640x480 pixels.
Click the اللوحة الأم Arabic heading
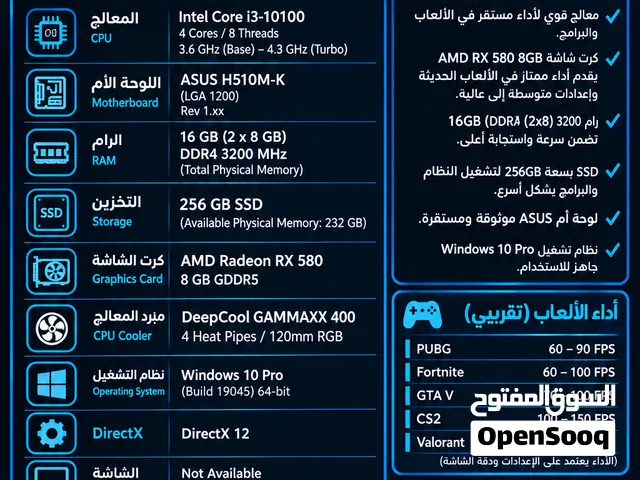tap(126, 83)
